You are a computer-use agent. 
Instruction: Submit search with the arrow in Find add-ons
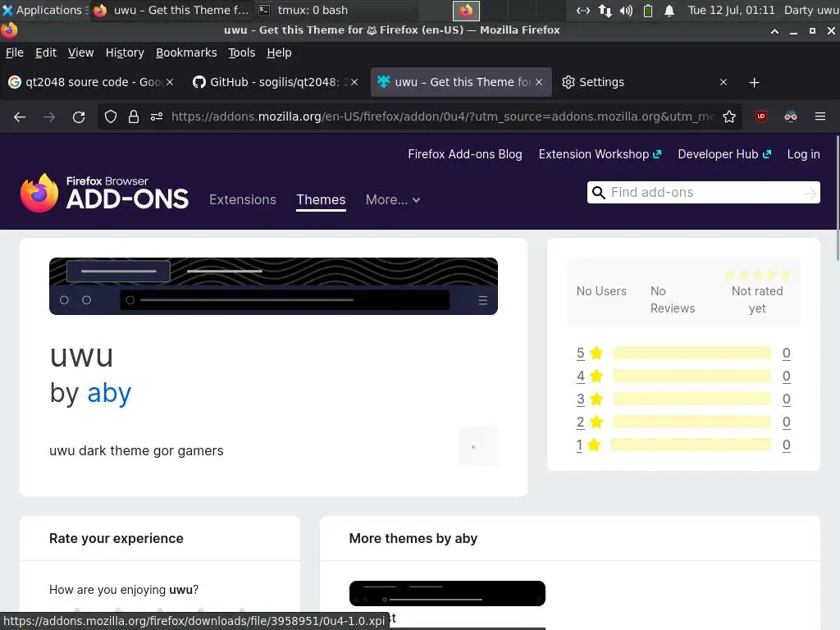(810, 193)
